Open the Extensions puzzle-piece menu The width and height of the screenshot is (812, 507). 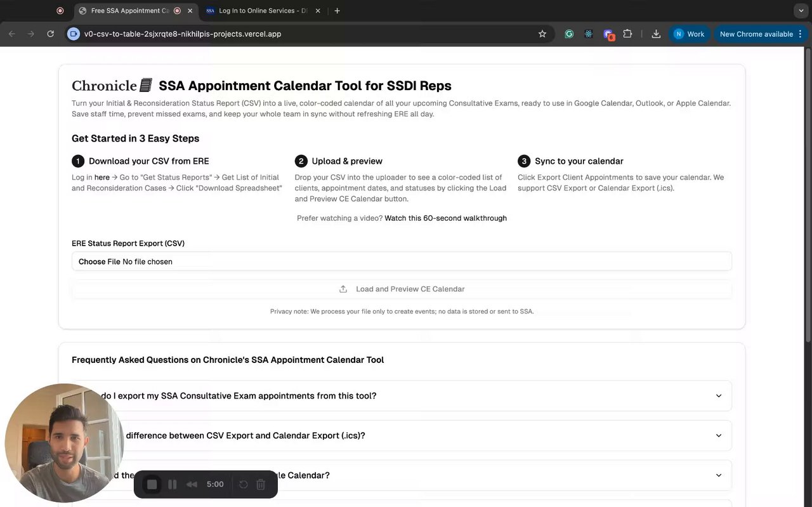pos(627,34)
